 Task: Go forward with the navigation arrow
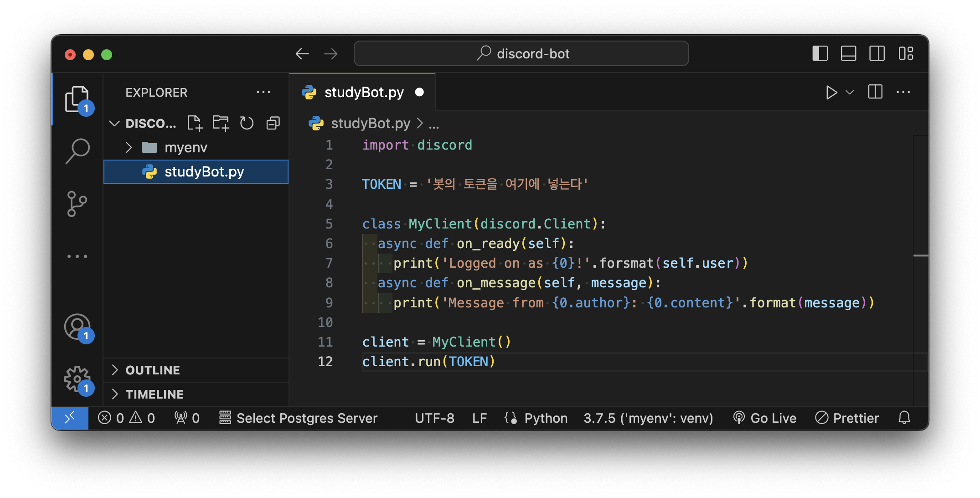pos(331,54)
